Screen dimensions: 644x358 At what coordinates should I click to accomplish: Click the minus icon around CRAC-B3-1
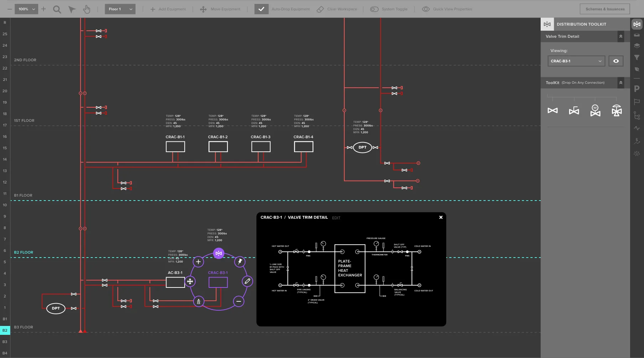pyautogui.click(x=239, y=301)
